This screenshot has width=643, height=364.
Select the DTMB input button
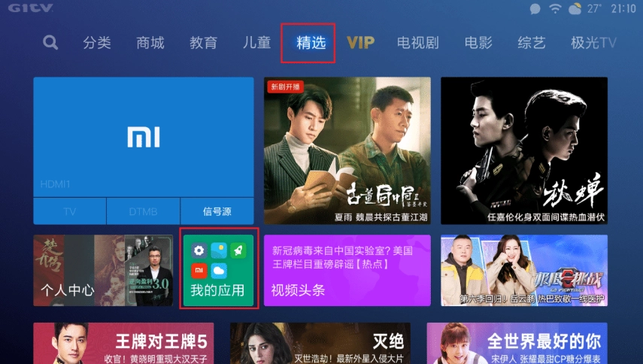coord(143,211)
